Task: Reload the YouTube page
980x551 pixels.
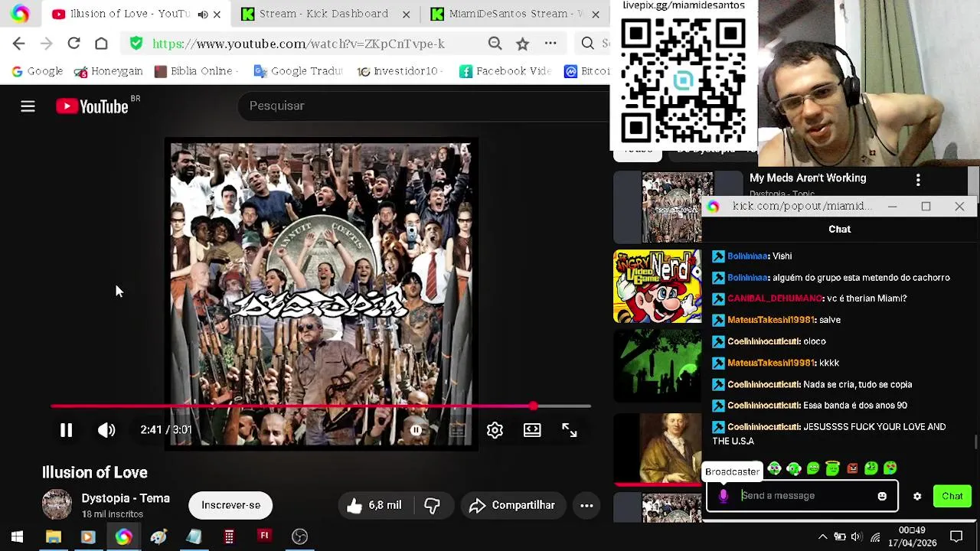Action: click(73, 44)
